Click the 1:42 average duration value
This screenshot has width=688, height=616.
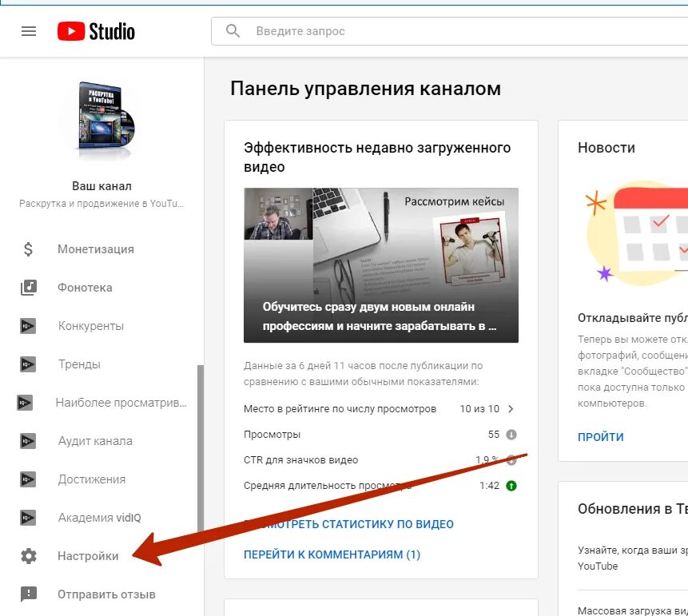click(489, 486)
